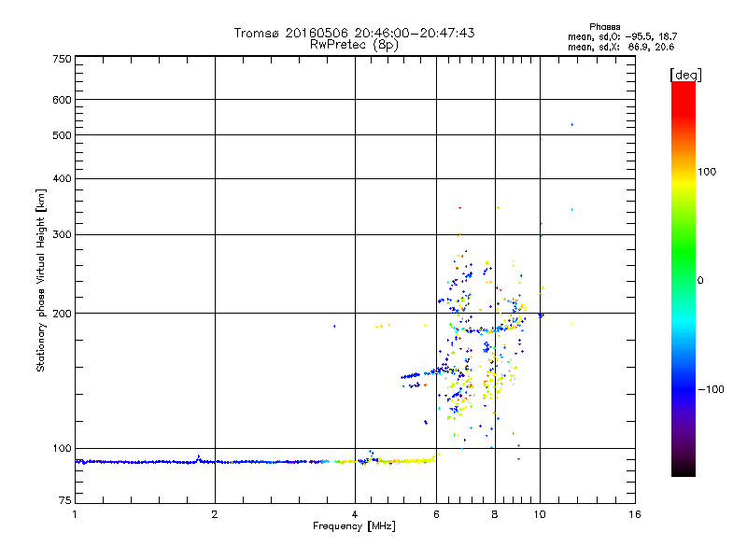
Task: Click the 'RwPretec (8p)' subtitle
Action: coord(354,45)
